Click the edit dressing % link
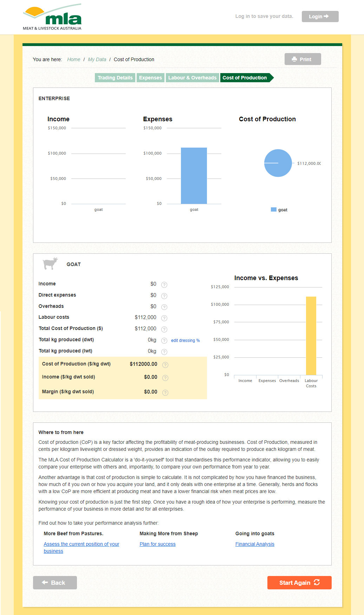This screenshot has height=615, width=364. pos(185,341)
